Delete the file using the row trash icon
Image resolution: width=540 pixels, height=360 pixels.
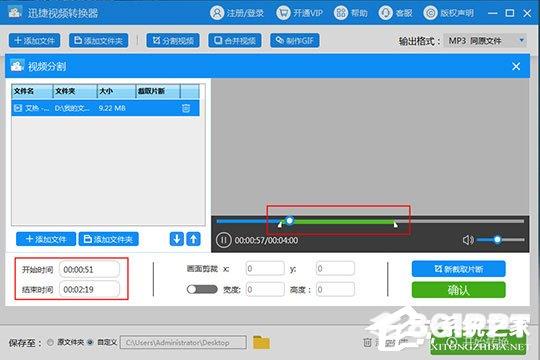pos(186,108)
